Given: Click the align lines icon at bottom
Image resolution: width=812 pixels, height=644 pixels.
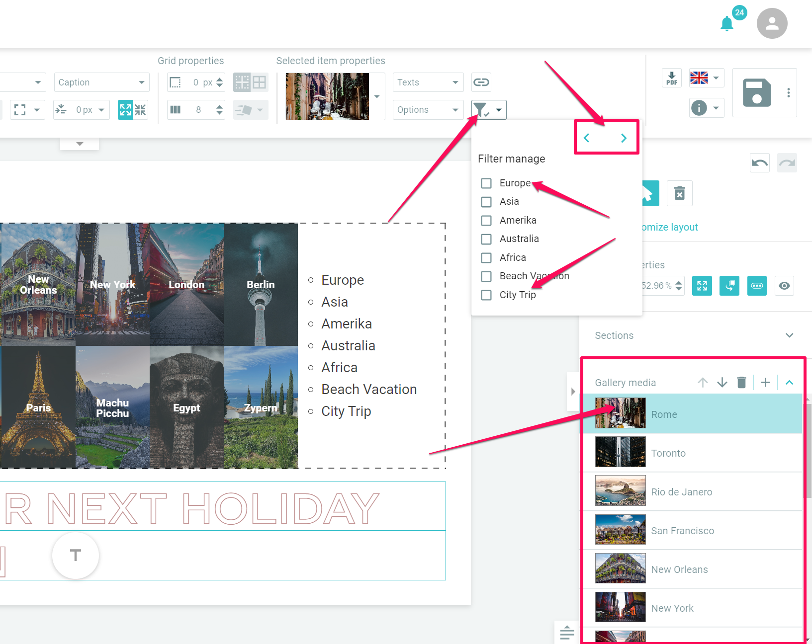Looking at the screenshot, I should [567, 633].
